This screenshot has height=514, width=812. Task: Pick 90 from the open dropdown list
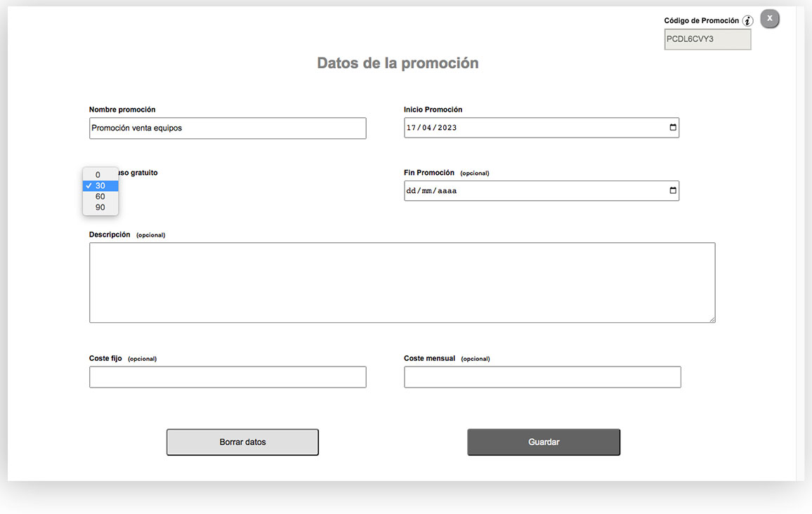(100, 208)
